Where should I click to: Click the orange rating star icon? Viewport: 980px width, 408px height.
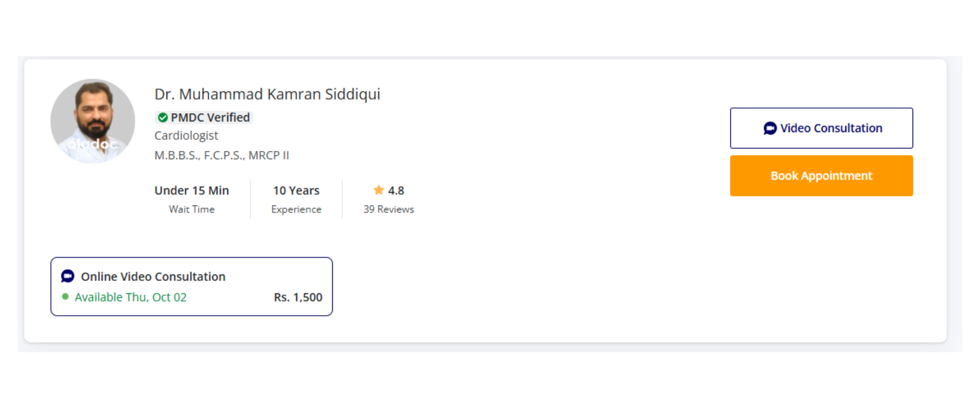tap(379, 190)
